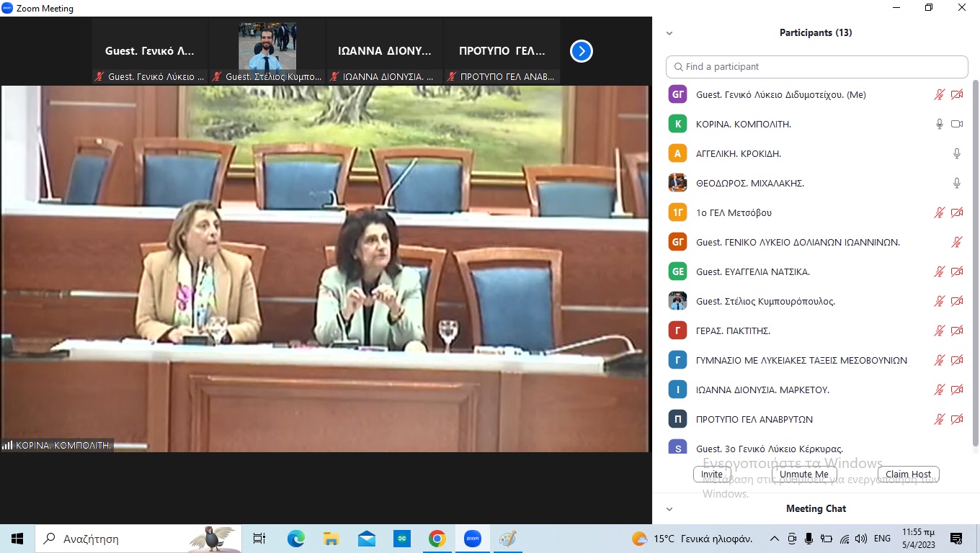Click microphone icon next to ΑΓΓΕΛΙΚΗ. ΚΡΟΚΙΔΗ

[956, 153]
